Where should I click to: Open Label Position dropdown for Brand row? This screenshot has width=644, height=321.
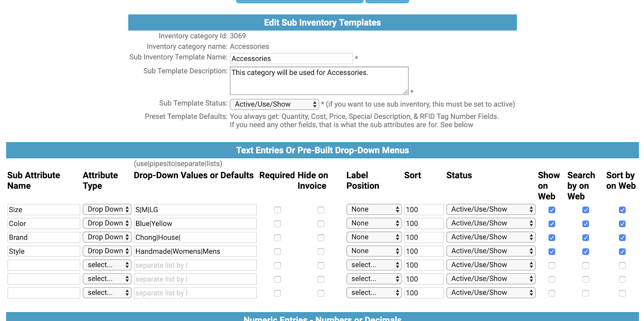click(374, 237)
